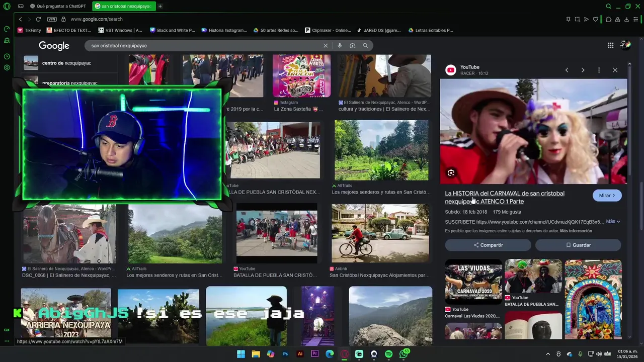Open the extensions cube icon
This screenshot has width=644, height=362.
(608, 19)
